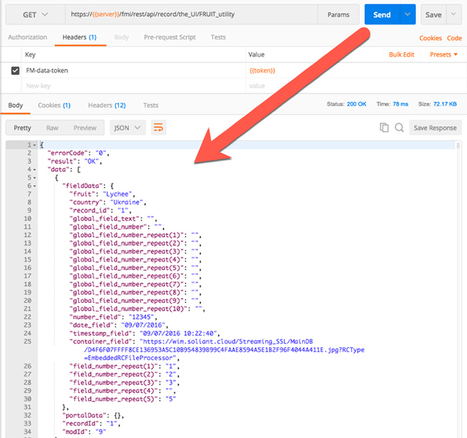This screenshot has width=467, height=438.
Task: Open the GET method dropdown
Action: pos(35,15)
